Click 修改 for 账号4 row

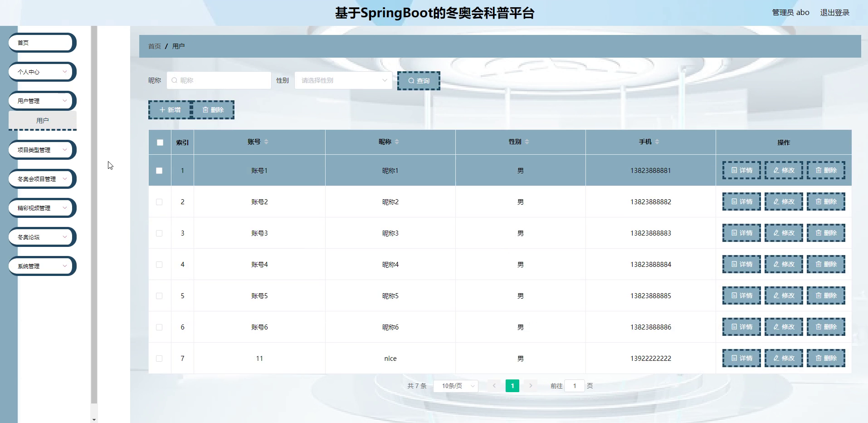point(784,264)
